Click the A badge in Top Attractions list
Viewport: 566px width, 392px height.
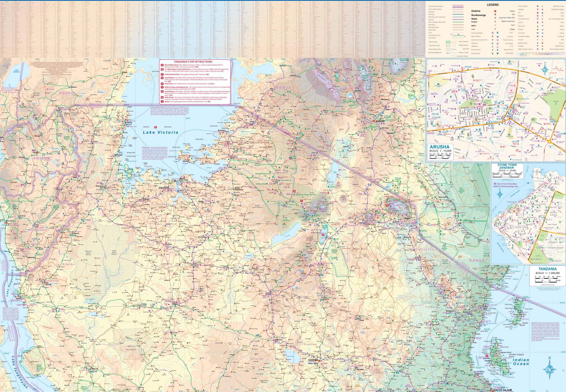(x=162, y=65)
